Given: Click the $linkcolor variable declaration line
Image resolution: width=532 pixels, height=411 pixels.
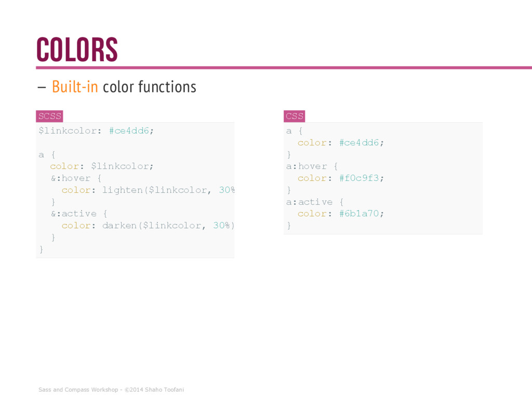Looking at the screenshot, I should click(x=96, y=130).
